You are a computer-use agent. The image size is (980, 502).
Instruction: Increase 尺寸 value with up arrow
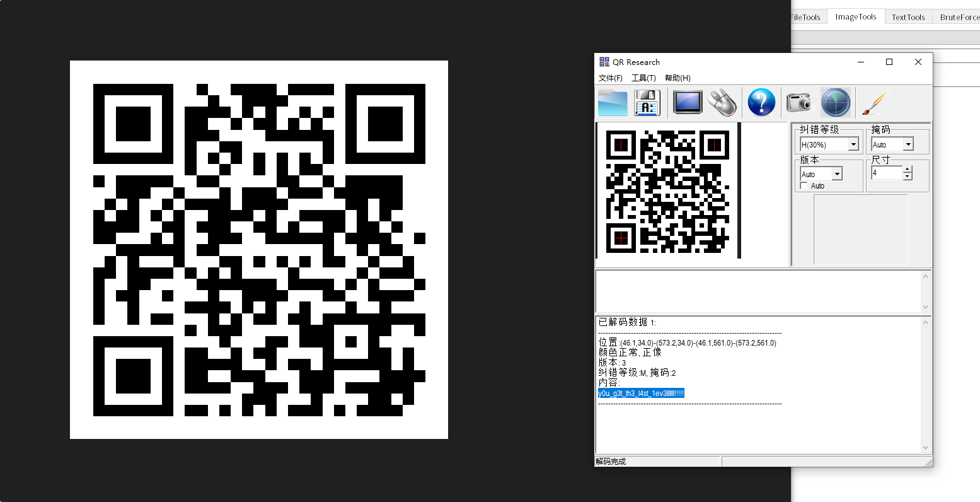(908, 169)
